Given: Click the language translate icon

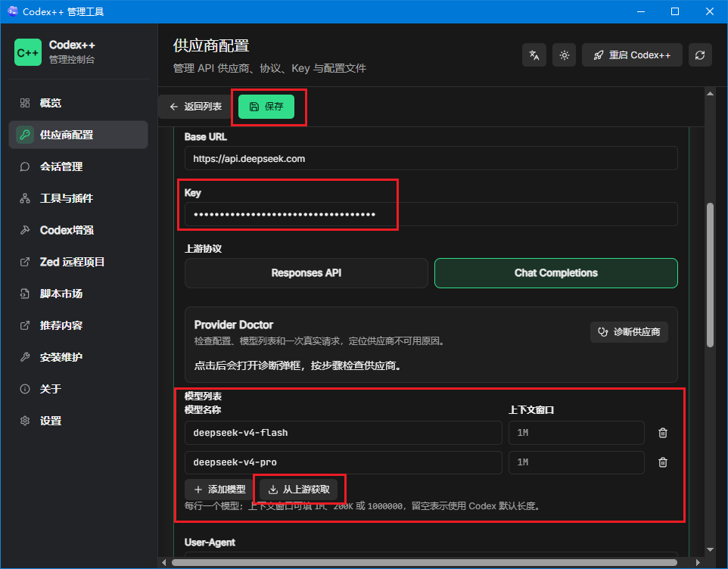Looking at the screenshot, I should 534,55.
